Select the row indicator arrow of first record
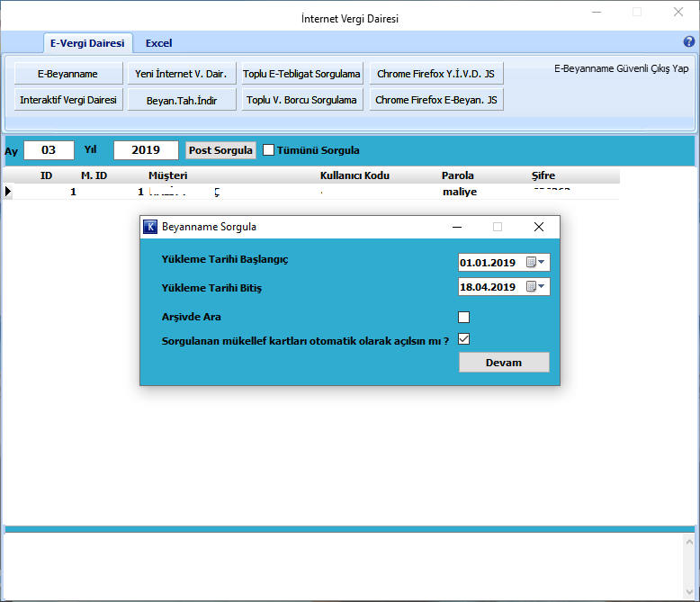700x602 pixels. point(9,192)
